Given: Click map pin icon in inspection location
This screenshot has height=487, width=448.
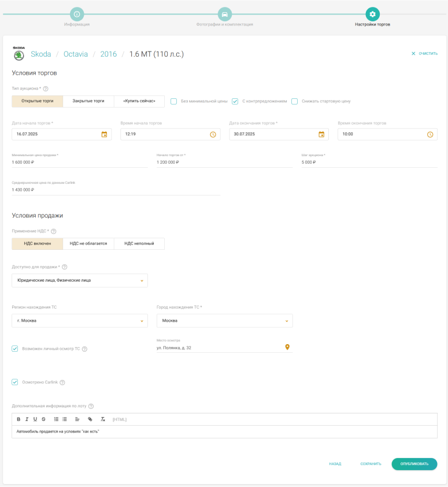Looking at the screenshot, I should [287, 348].
